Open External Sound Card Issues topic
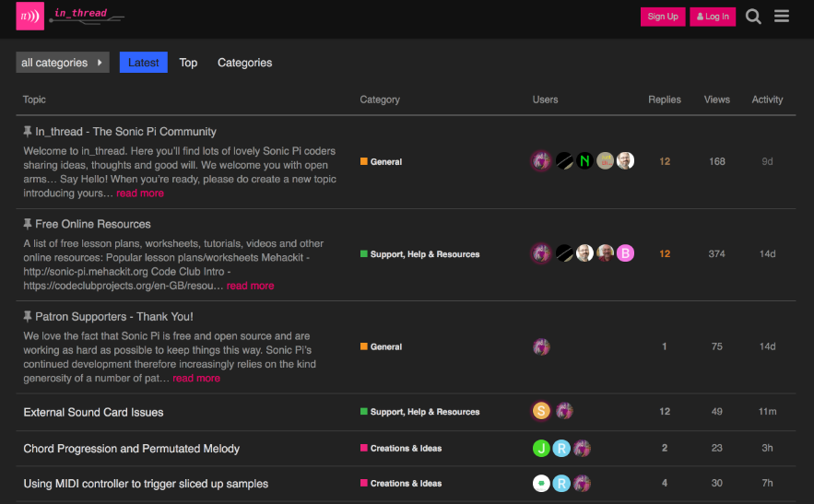The width and height of the screenshot is (814, 504). [93, 412]
